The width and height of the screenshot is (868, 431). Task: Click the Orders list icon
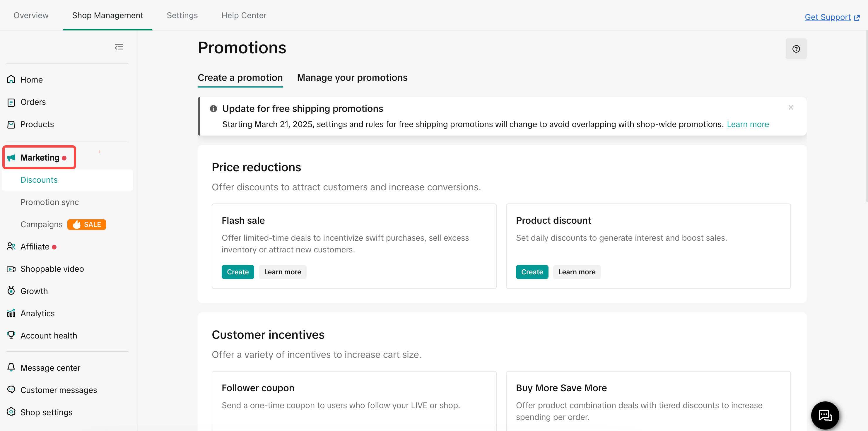click(11, 102)
